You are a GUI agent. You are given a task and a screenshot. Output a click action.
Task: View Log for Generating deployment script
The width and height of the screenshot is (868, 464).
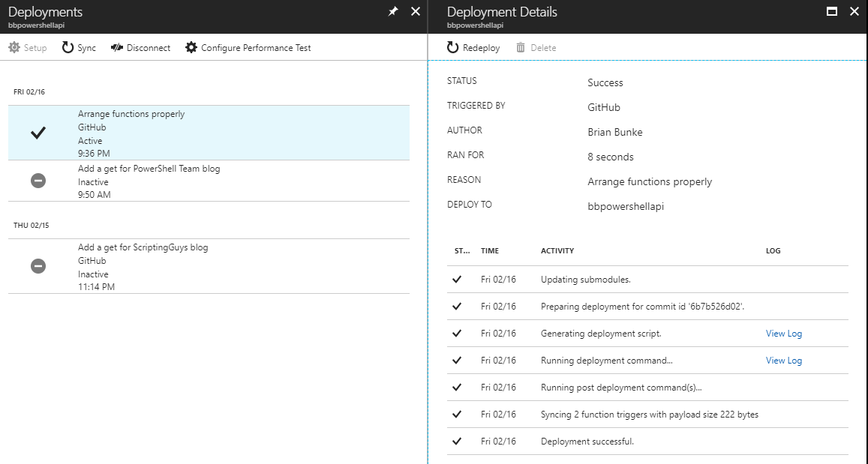point(783,333)
